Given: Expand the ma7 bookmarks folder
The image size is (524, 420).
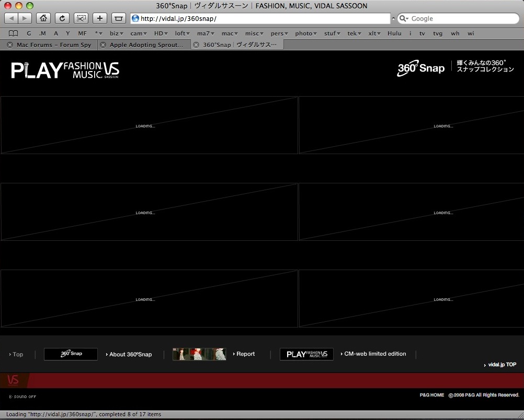Looking at the screenshot, I should [x=206, y=33].
